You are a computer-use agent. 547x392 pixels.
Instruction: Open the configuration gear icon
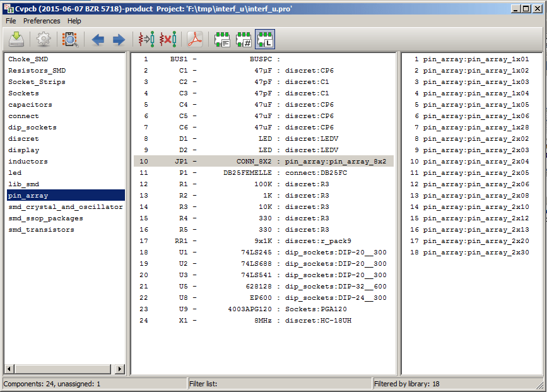point(43,40)
